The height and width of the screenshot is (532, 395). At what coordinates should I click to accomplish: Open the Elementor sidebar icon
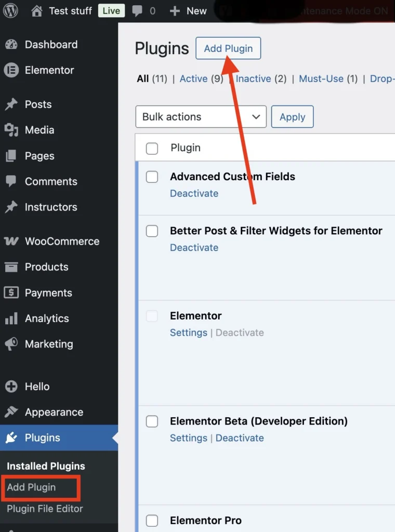pyautogui.click(x=11, y=70)
